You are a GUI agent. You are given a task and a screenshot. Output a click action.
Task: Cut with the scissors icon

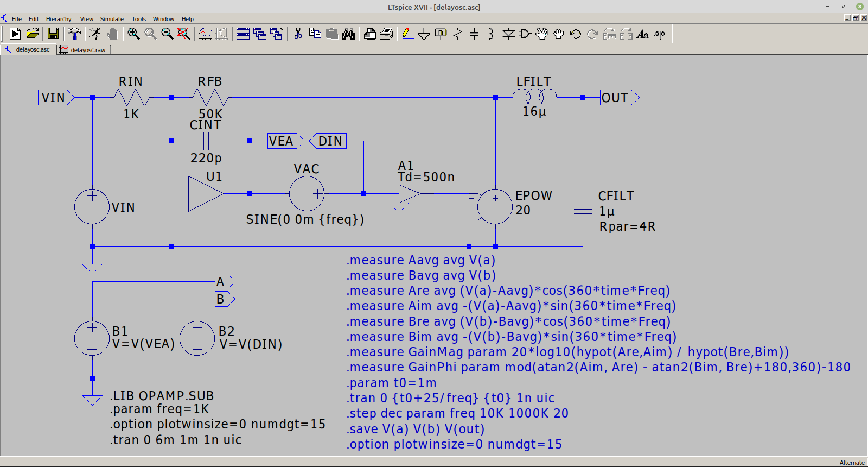(x=298, y=34)
